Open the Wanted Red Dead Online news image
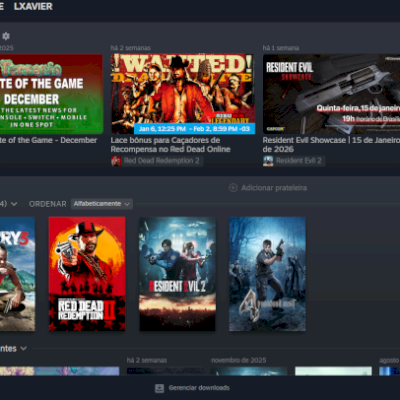400x400 pixels. tap(183, 94)
